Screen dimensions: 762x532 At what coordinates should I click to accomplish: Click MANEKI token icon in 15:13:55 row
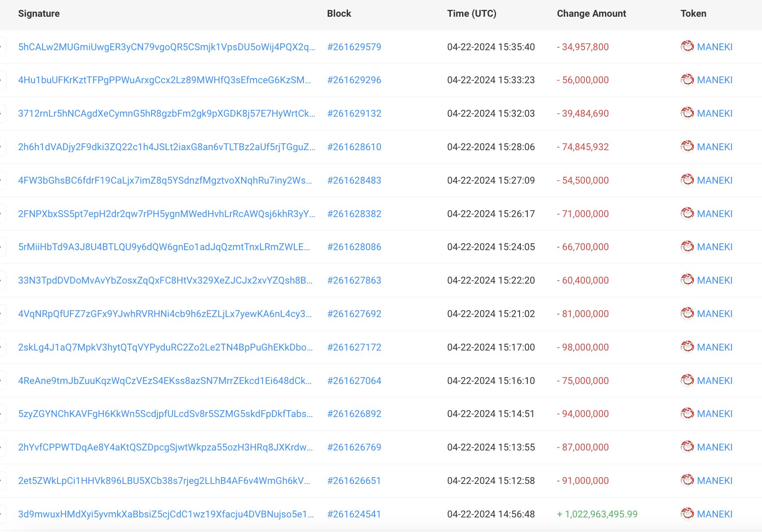tap(687, 447)
